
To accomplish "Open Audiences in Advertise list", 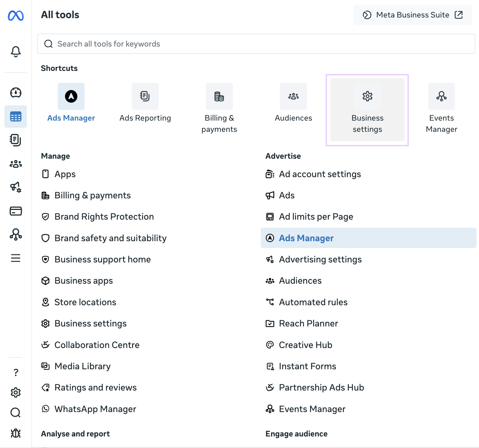I will point(294,281).
